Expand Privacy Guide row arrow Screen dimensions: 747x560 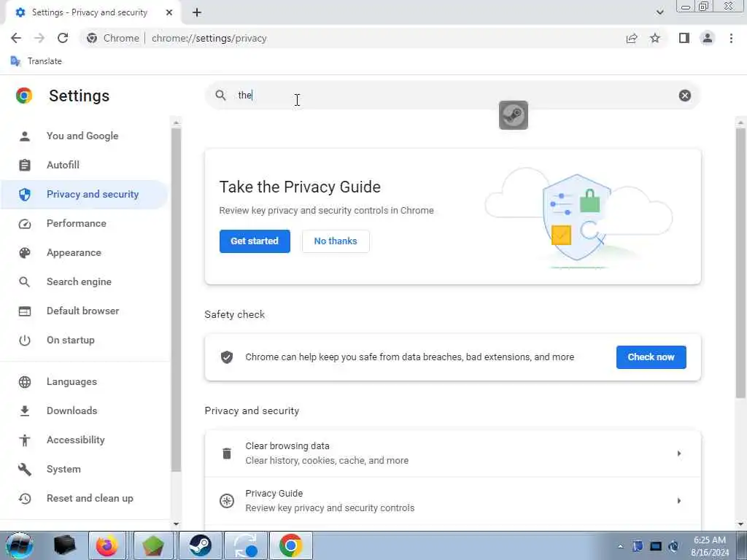coord(679,500)
